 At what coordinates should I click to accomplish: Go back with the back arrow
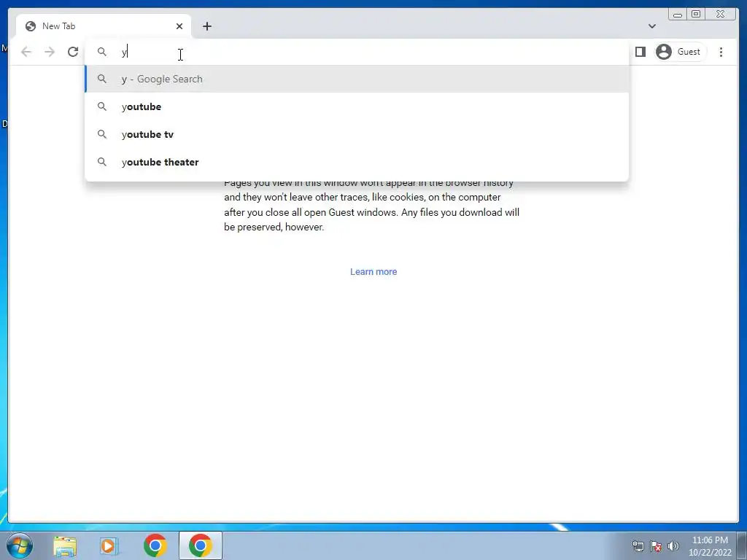(x=26, y=52)
